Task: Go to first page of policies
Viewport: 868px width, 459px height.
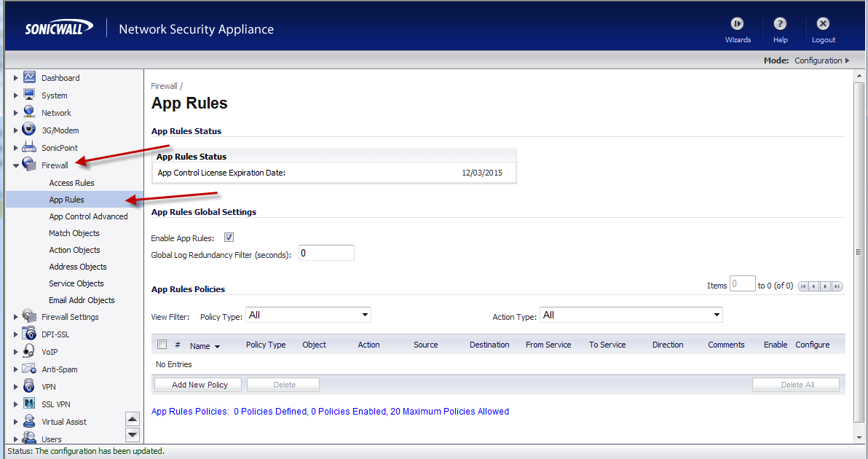Action: 802,286
